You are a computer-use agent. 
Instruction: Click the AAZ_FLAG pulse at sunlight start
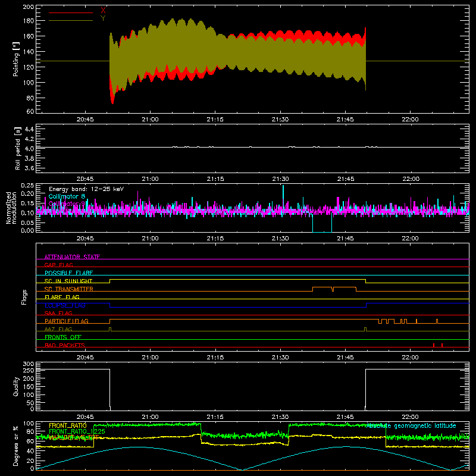(110, 329)
